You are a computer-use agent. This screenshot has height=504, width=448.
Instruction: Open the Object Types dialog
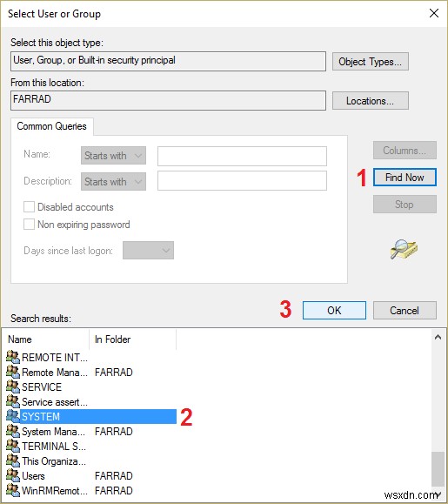(x=371, y=62)
